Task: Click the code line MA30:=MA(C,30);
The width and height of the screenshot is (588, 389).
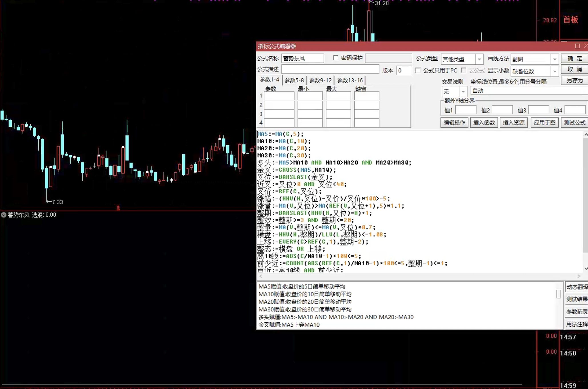Action: click(284, 155)
